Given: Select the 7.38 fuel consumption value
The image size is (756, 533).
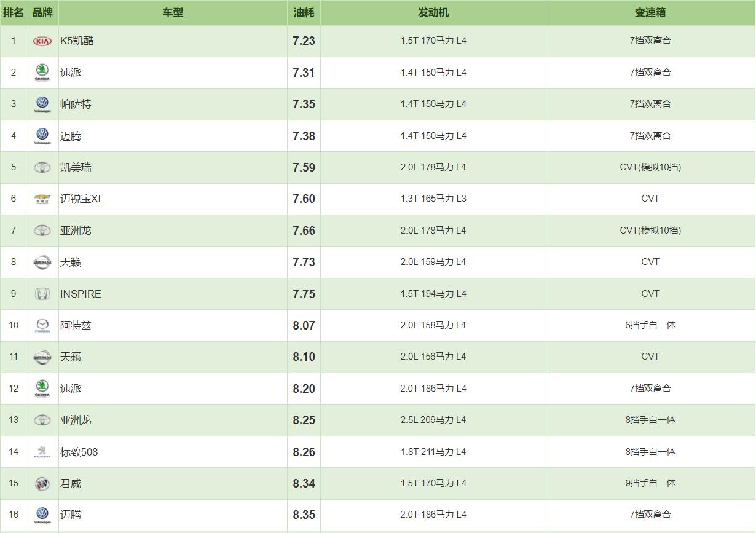Looking at the screenshot, I should (304, 136).
